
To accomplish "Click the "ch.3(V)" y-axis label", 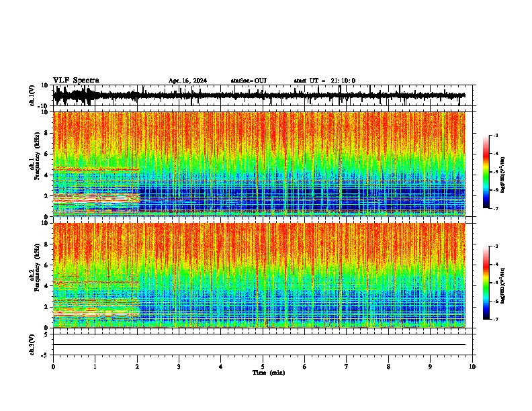I will [x=32, y=345].
